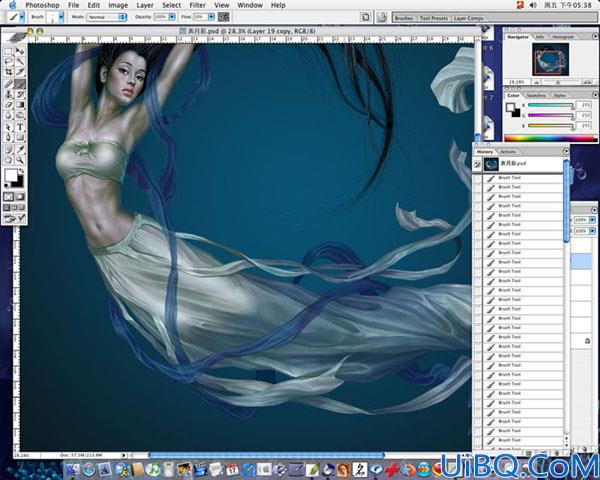Select the Magic Wand tool
The height and width of the screenshot is (480, 600).
[20, 61]
